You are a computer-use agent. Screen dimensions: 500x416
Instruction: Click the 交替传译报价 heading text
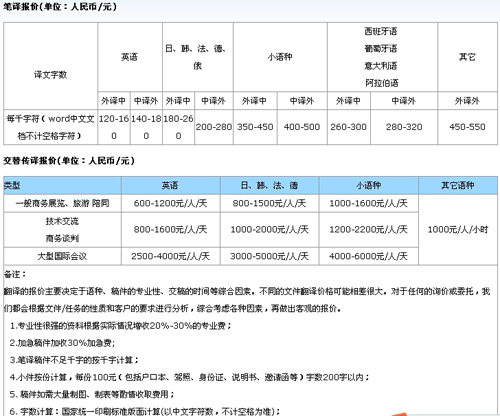69,161
